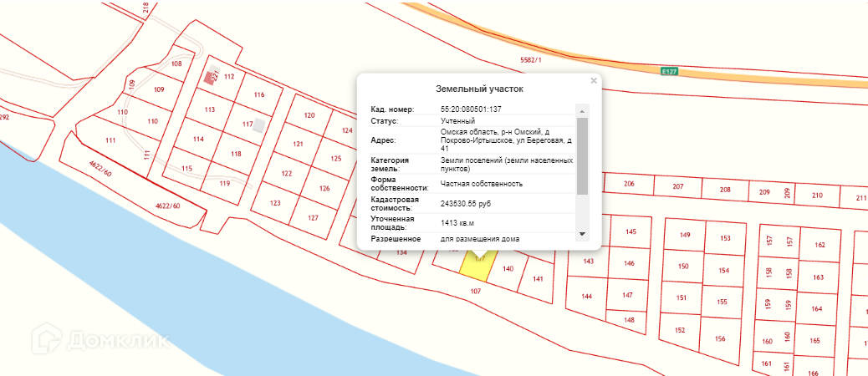Click the E127 road sign badge
This screenshot has height=376, width=868.
[x=669, y=71]
